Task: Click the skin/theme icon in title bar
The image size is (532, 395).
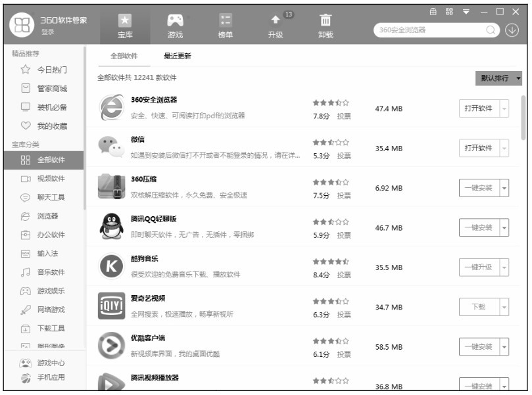Action: 433,12
